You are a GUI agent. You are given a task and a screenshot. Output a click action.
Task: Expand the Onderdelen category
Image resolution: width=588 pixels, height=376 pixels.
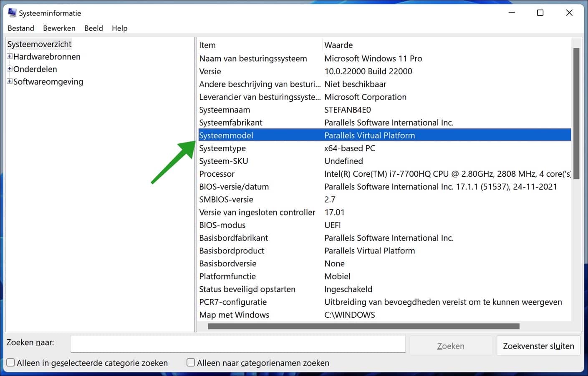point(9,69)
